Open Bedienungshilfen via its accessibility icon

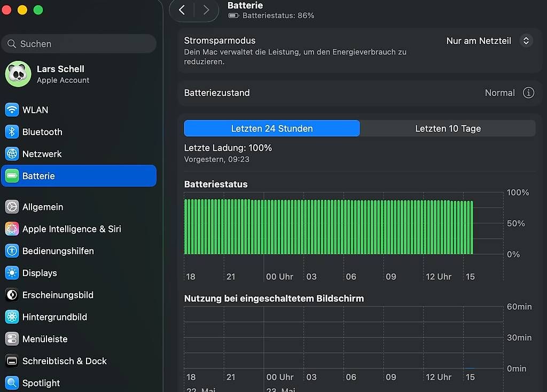12,251
